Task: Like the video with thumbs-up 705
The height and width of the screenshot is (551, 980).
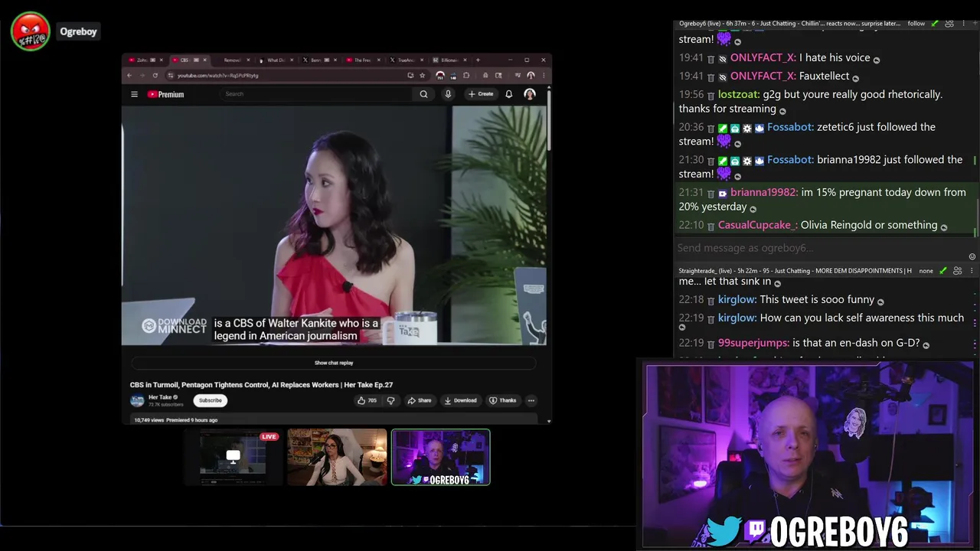Action: 367,400
